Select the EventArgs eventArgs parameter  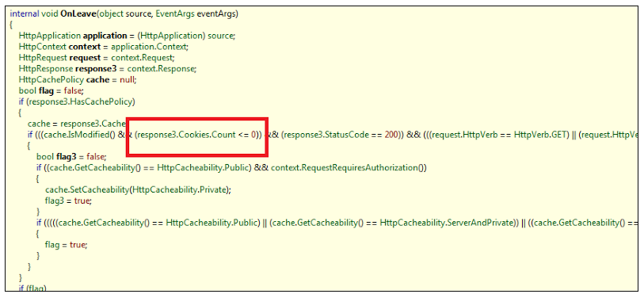(x=196, y=14)
